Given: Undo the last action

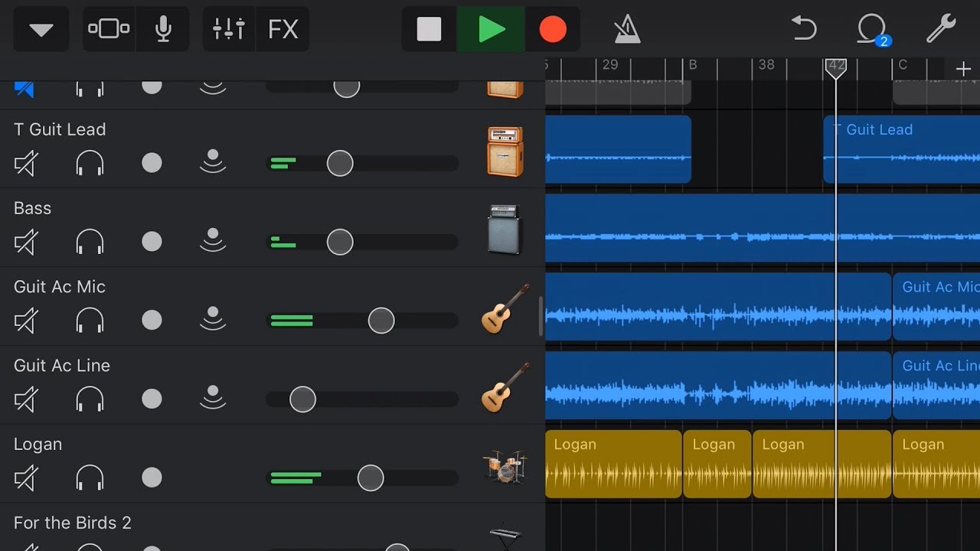Looking at the screenshot, I should pyautogui.click(x=804, y=29).
